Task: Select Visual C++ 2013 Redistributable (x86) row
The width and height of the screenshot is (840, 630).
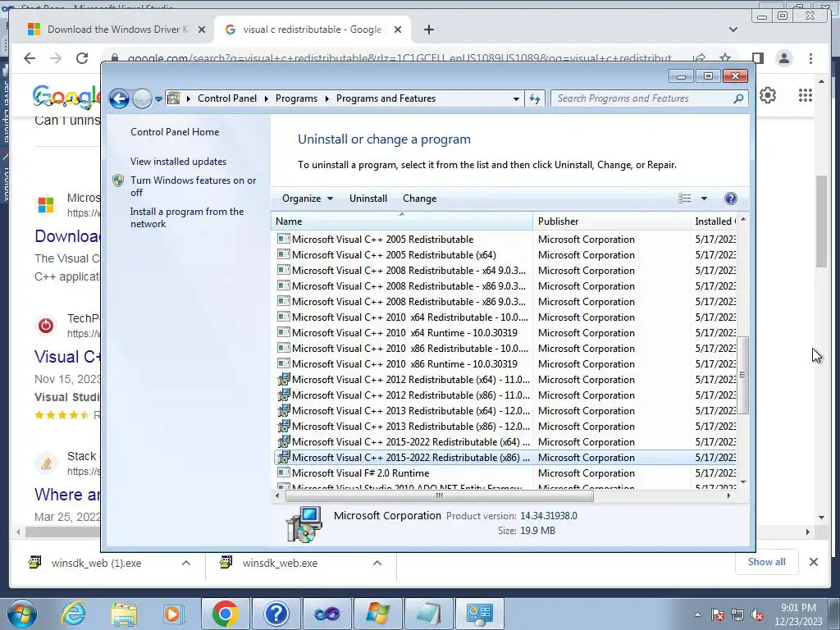Action: tap(505, 426)
